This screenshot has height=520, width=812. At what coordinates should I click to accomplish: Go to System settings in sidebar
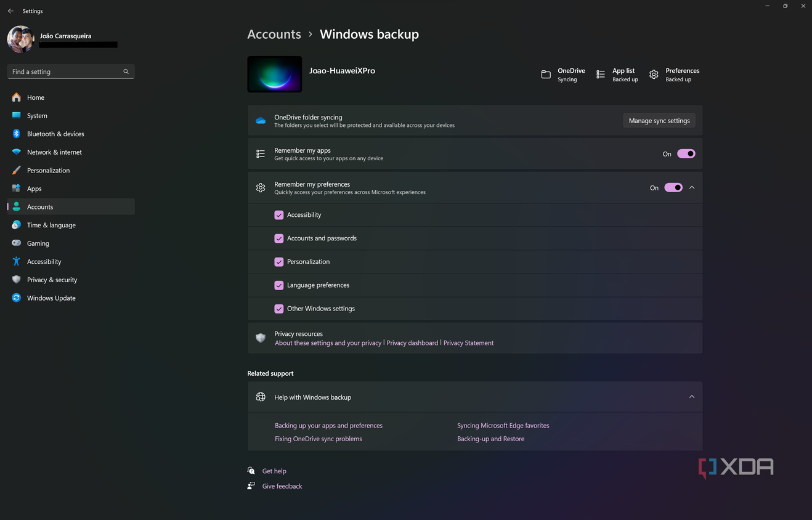tap(71, 116)
